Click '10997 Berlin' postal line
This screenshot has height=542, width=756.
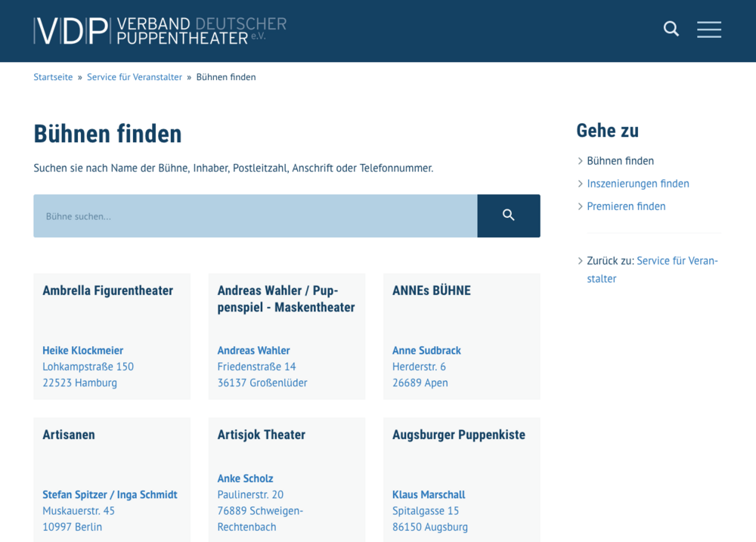tap(73, 527)
